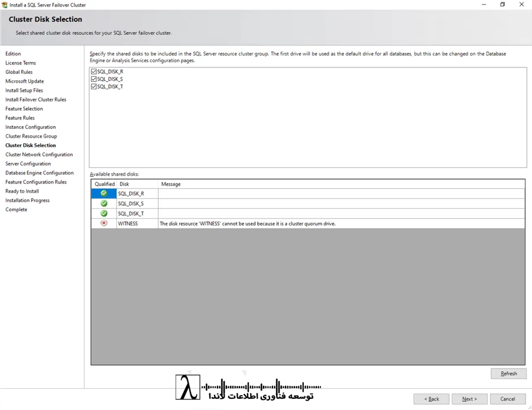Click the 'Available shared disks:' label
The image size is (532, 410).
click(x=114, y=174)
